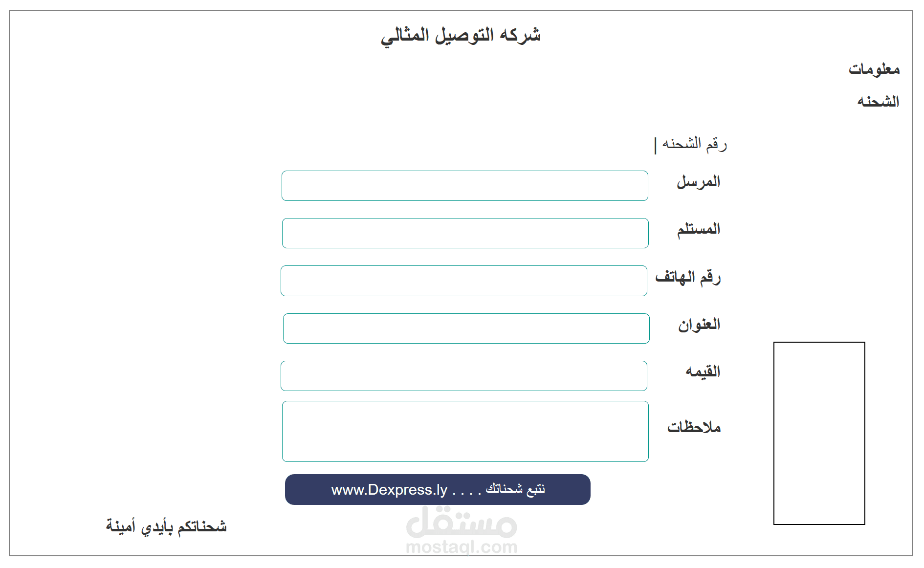
Task: Click the address (العنوان) input field
Action: click(465, 328)
